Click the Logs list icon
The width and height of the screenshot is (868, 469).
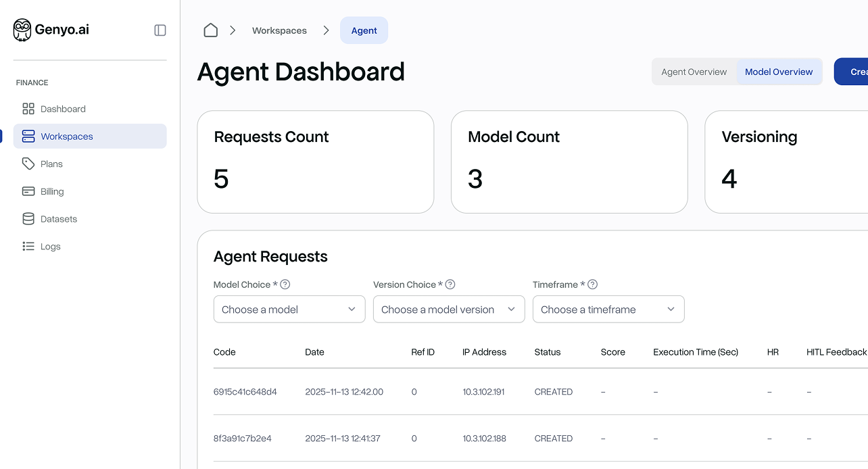28,247
